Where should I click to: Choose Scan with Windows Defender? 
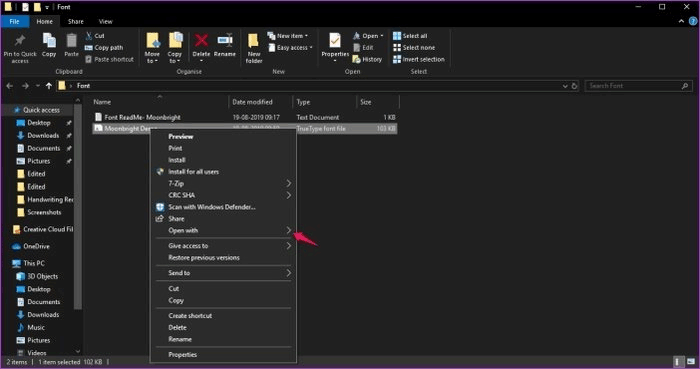tap(212, 207)
